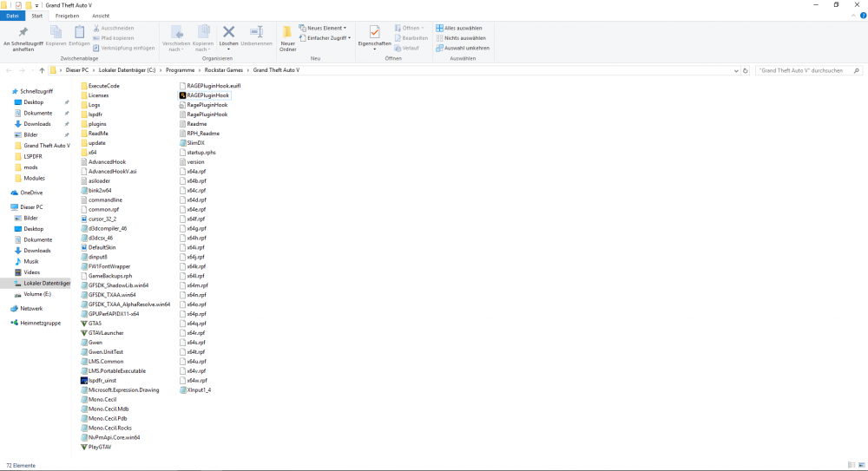
Task: Switch to the Ansicht ribbon tab
Action: pos(101,16)
